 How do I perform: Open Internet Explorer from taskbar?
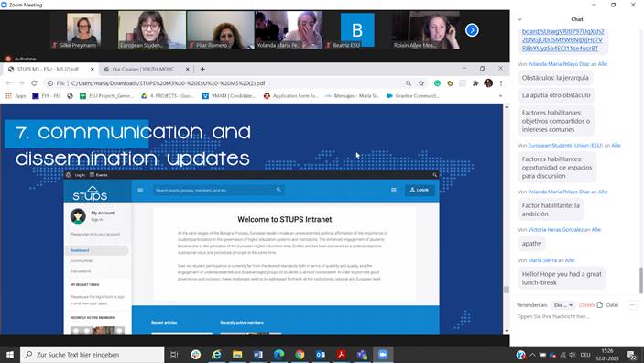(216, 355)
